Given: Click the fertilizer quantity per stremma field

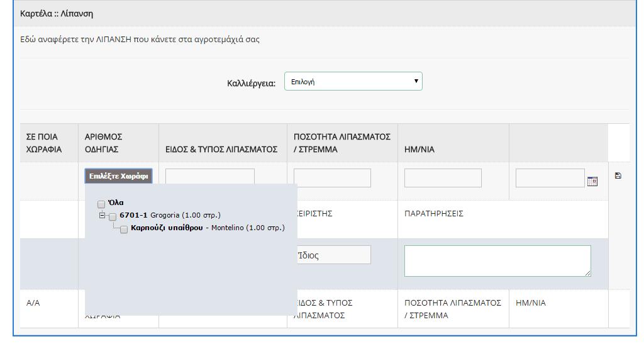Looking at the screenshot, I should click(332, 178).
